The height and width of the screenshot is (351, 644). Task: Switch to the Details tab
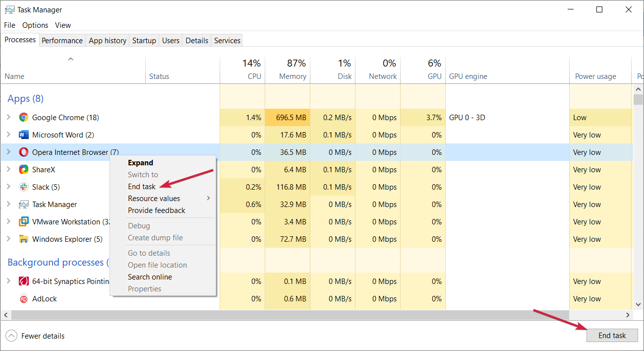click(197, 41)
